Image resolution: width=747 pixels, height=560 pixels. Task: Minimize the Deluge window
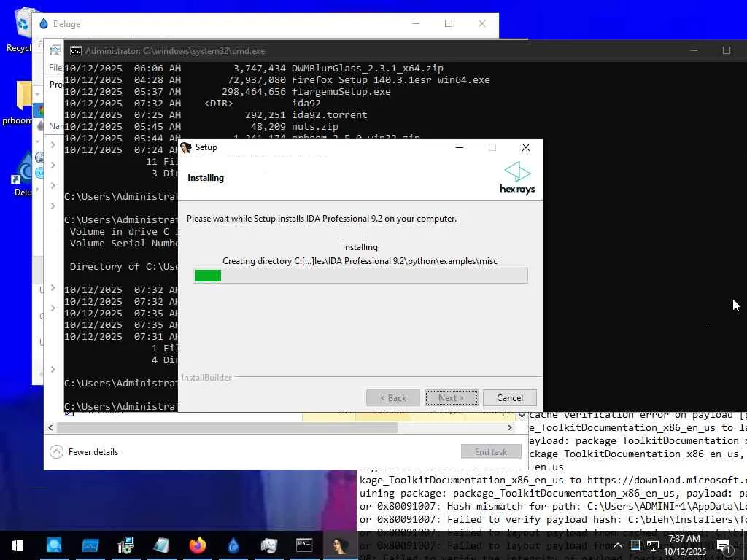pyautogui.click(x=416, y=23)
